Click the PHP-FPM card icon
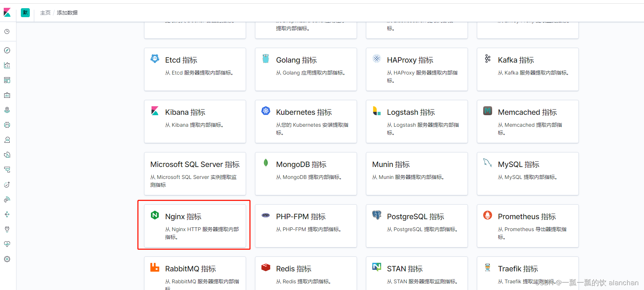 point(266,215)
